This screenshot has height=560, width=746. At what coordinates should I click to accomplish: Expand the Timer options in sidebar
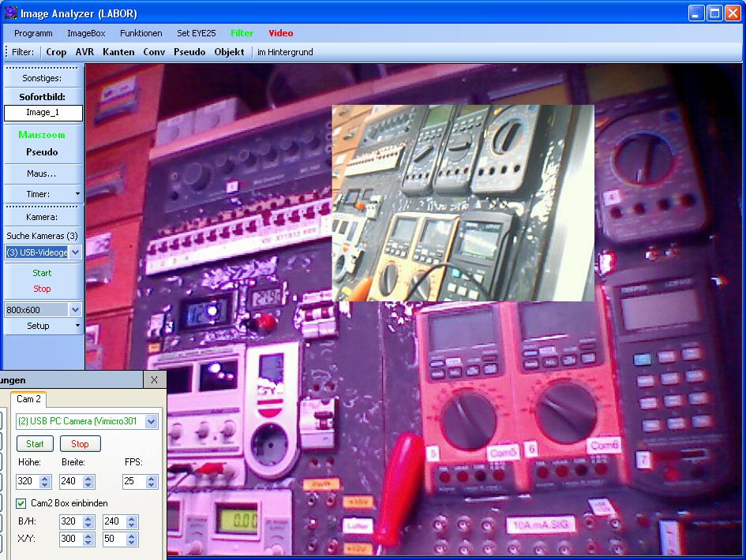click(77, 194)
